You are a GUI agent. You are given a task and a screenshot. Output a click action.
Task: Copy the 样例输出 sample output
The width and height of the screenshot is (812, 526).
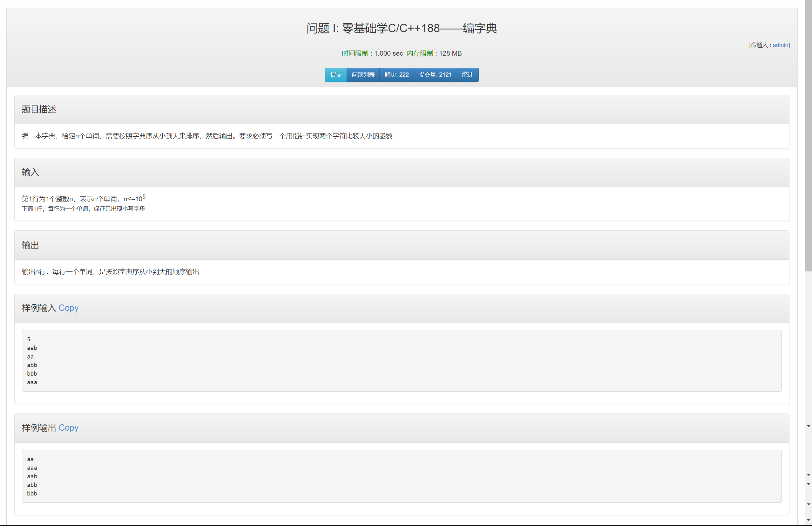tap(68, 428)
